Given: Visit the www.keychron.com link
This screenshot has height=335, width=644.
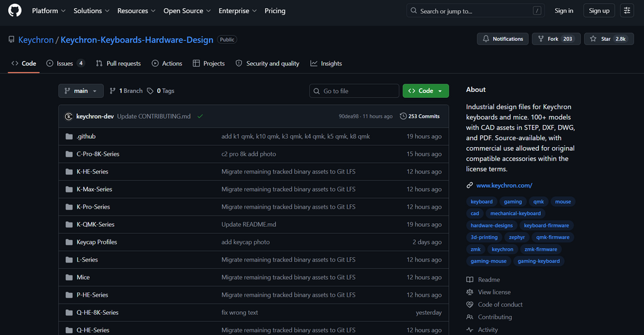Looking at the screenshot, I should coord(504,185).
